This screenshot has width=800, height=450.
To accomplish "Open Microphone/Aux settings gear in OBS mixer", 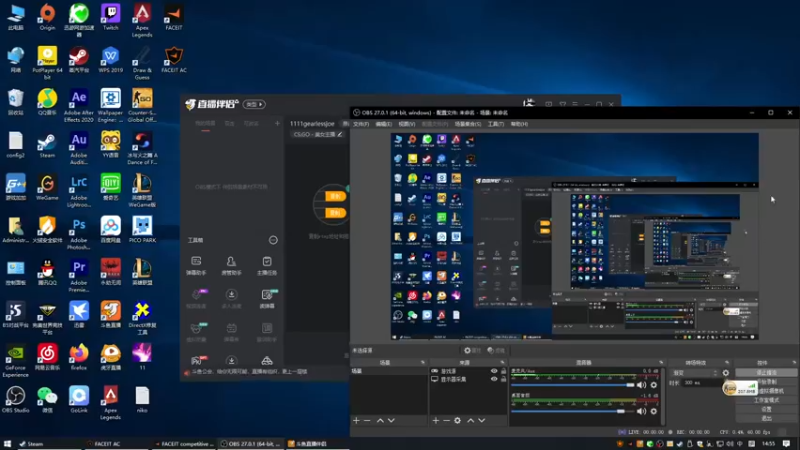I will pyautogui.click(x=654, y=385).
